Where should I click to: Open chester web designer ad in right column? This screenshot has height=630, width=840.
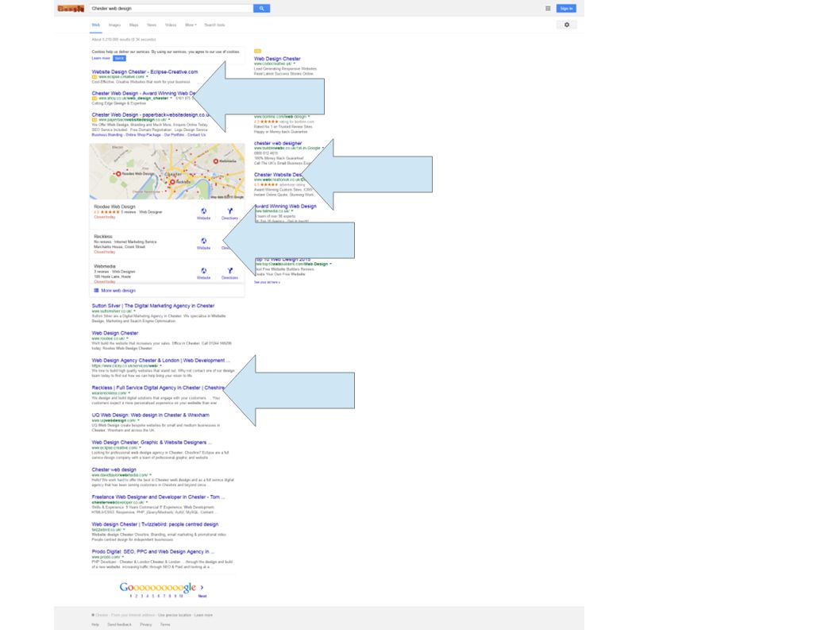(278, 143)
